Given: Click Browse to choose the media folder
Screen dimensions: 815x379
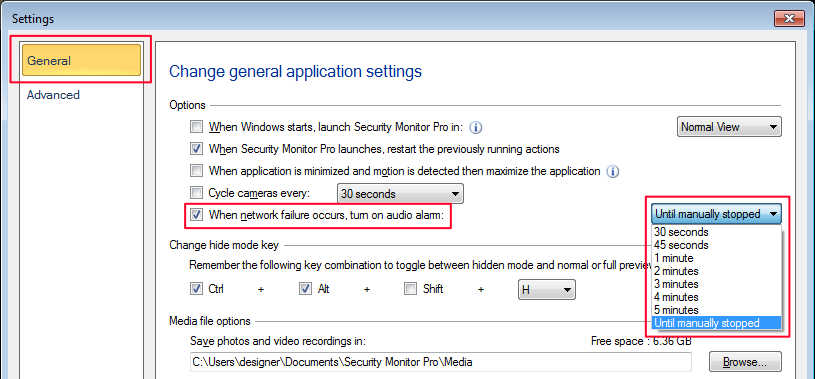Looking at the screenshot, I should (745, 362).
